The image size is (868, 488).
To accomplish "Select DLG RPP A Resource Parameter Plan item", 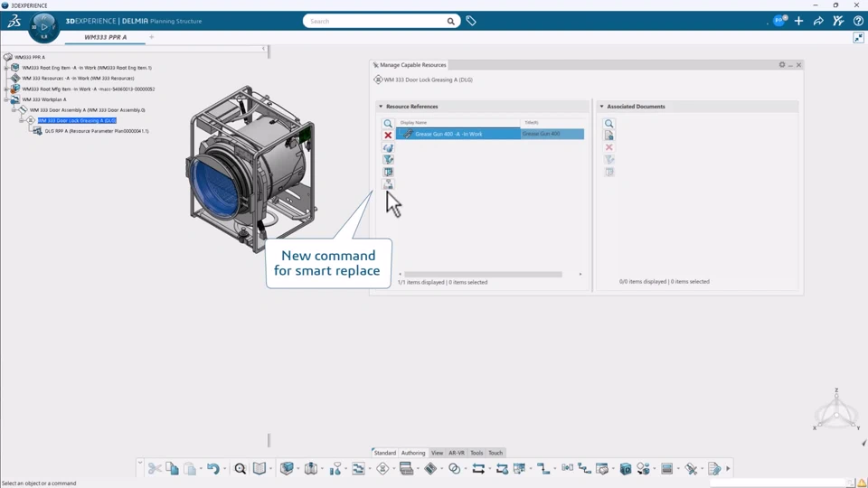I will pyautogui.click(x=97, y=131).
